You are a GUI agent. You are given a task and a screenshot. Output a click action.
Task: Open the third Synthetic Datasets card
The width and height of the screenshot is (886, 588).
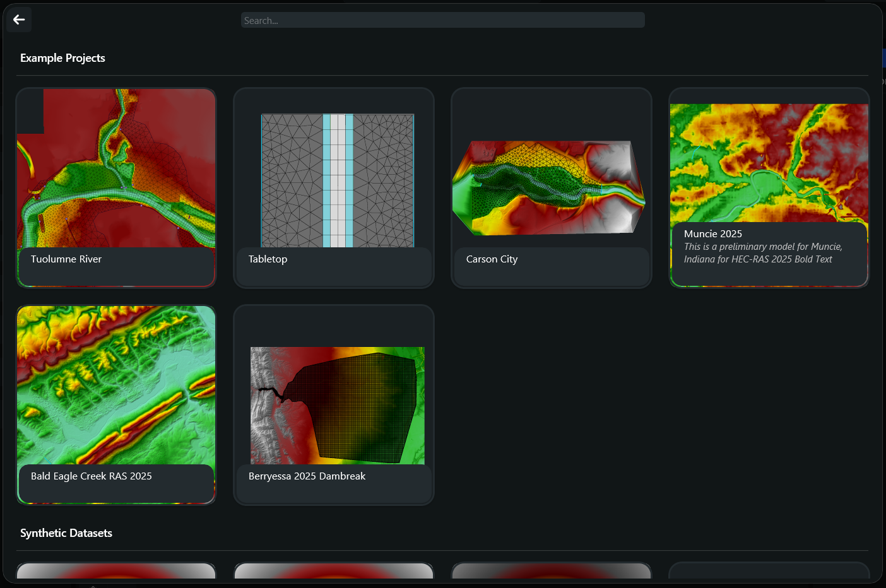552,571
